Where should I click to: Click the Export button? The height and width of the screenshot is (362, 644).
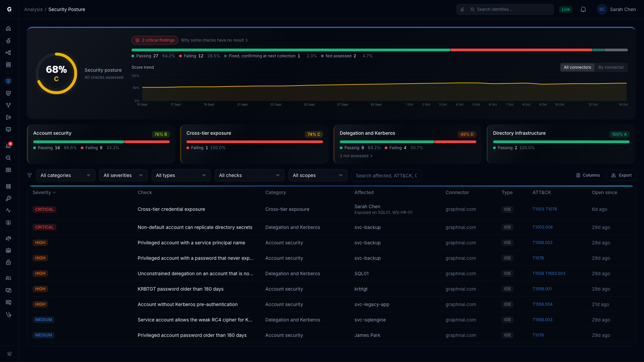pyautogui.click(x=621, y=175)
